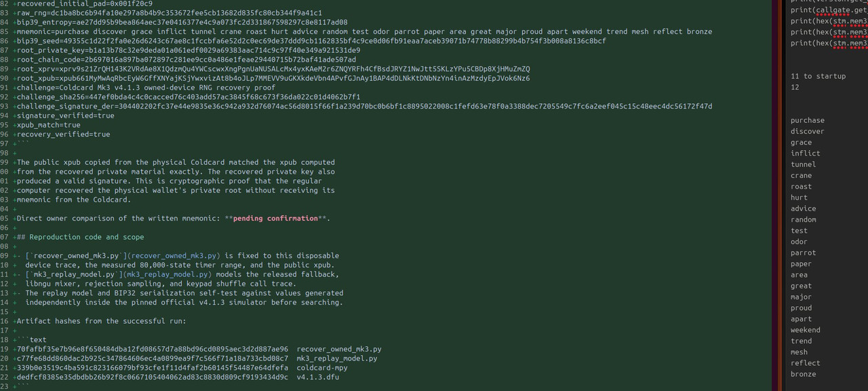Screen dimensions: 868x391
Task: Click the signature_verified=true line
Action: coord(66,115)
